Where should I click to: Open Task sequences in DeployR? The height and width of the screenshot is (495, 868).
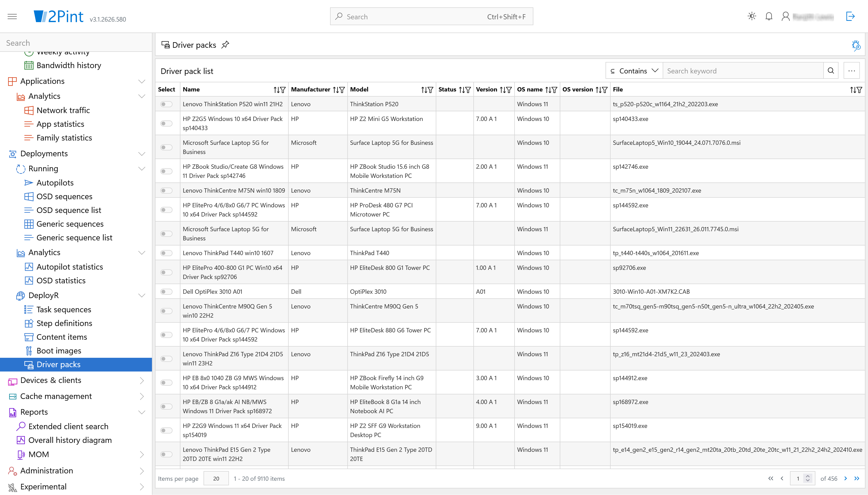(64, 310)
